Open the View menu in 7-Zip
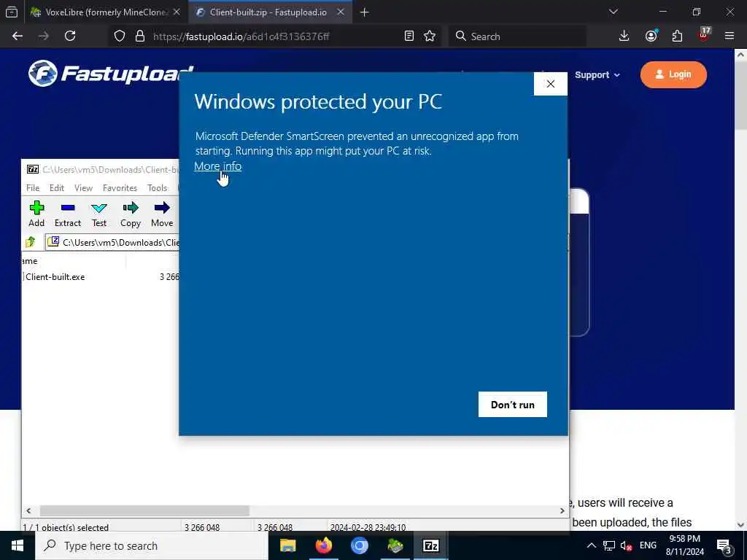 point(83,188)
